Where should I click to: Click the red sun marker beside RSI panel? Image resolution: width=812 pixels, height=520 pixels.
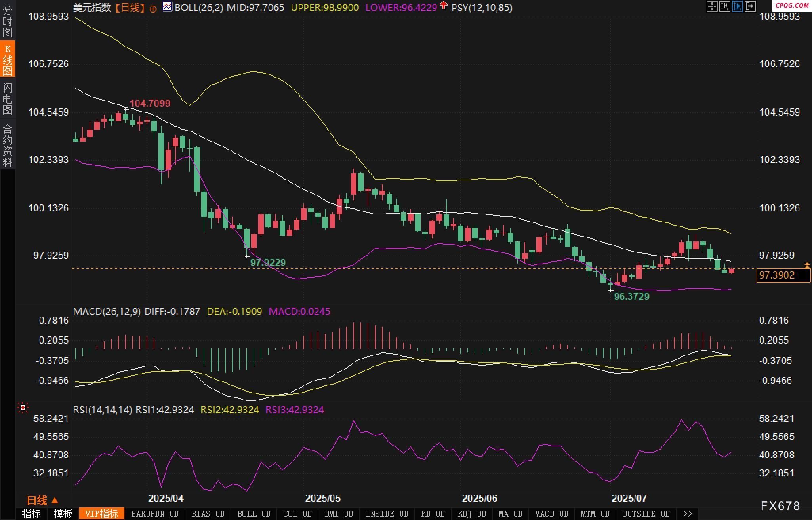pos(23,408)
